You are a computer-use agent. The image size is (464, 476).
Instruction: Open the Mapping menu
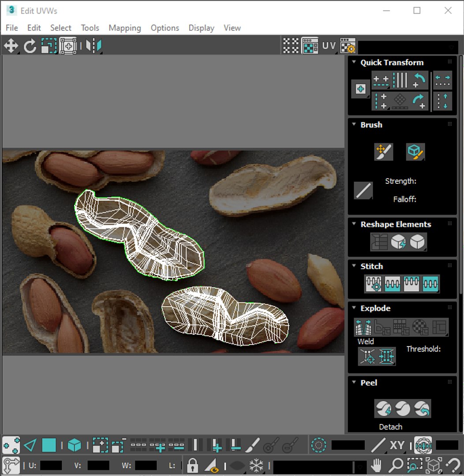pos(125,28)
